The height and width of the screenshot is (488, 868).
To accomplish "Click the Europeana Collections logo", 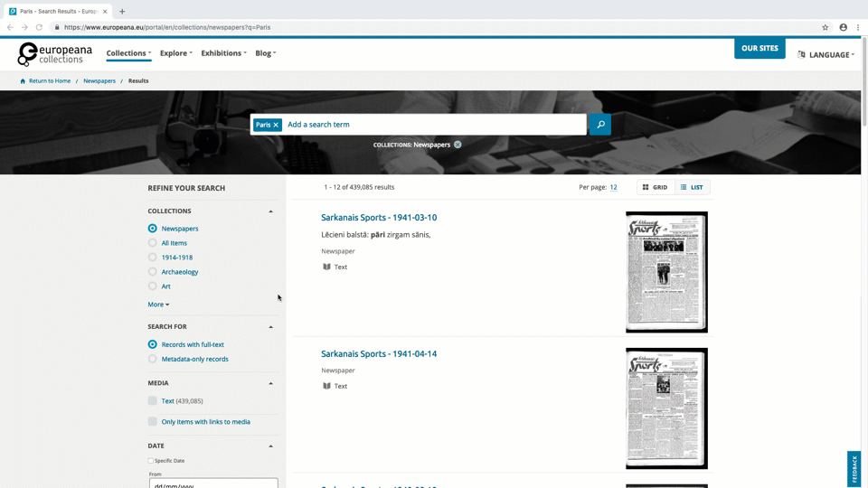I will click(x=55, y=54).
